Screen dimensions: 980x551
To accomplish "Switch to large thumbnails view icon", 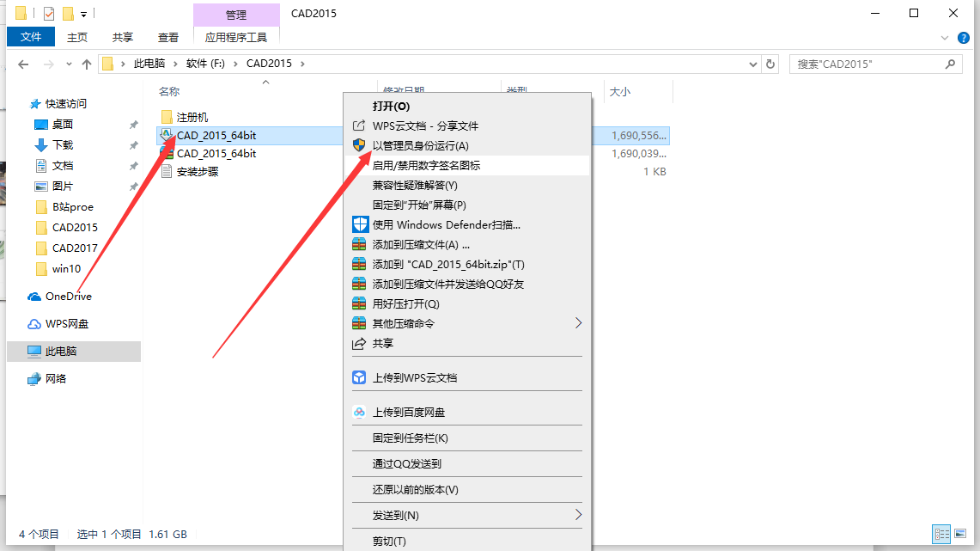I will pyautogui.click(x=960, y=534).
